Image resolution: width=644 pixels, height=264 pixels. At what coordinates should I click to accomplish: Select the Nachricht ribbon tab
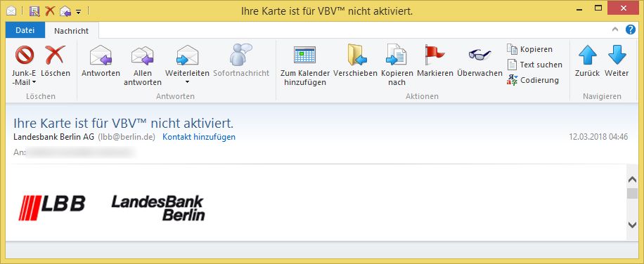tap(72, 31)
